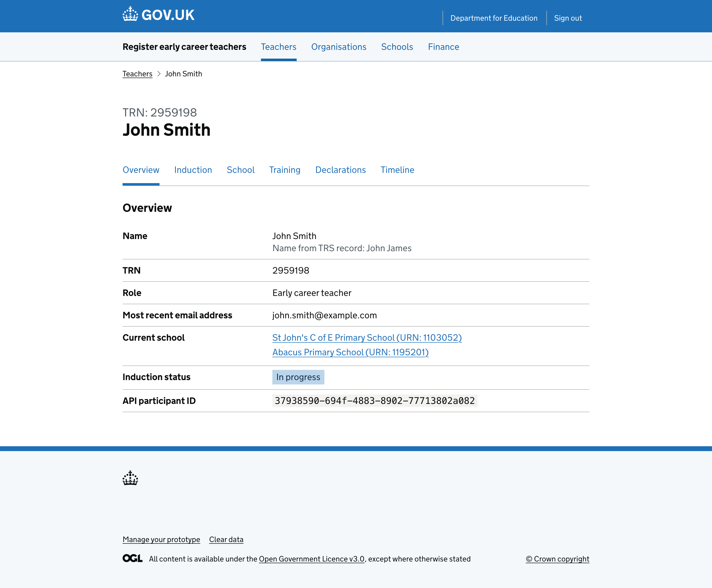
Task: Click the Teachers breadcrumb link
Action: point(137,73)
